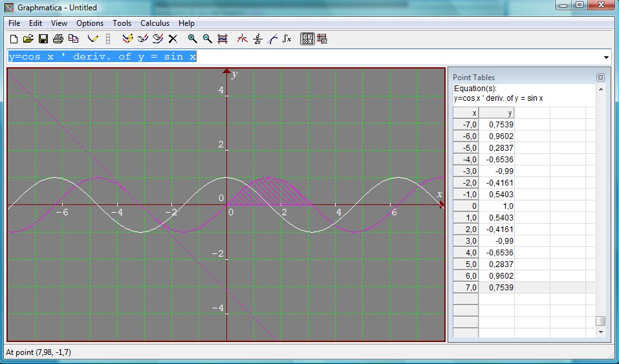Image resolution: width=619 pixels, height=364 pixels.
Task: Click the New document icon
Action: click(x=14, y=39)
